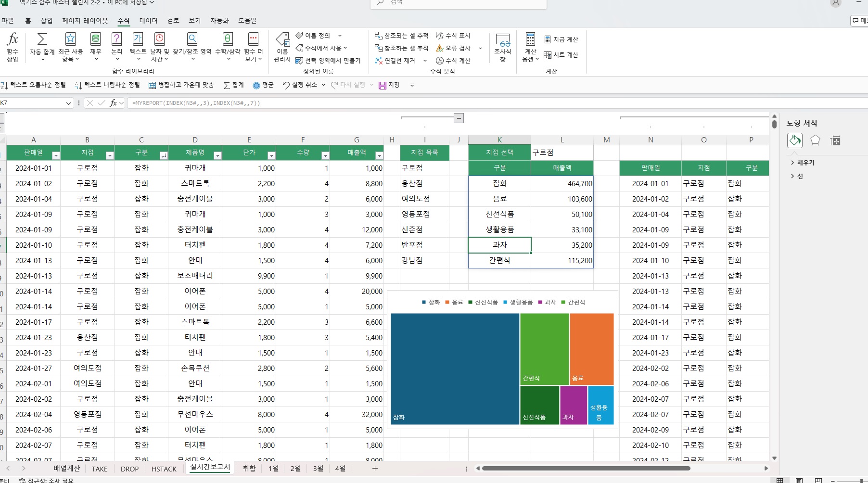Open Financial (재무) functions list
This screenshot has height=483, width=868.
[x=96, y=47]
